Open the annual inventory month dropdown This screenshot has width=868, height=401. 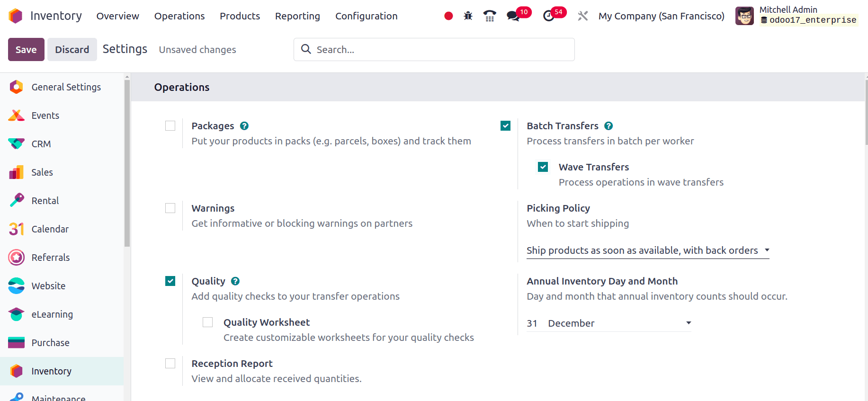(619, 323)
